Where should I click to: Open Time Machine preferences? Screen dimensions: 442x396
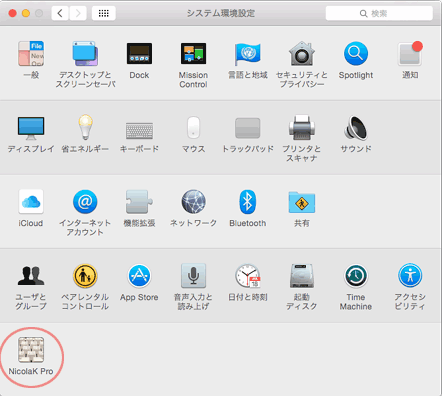click(356, 276)
